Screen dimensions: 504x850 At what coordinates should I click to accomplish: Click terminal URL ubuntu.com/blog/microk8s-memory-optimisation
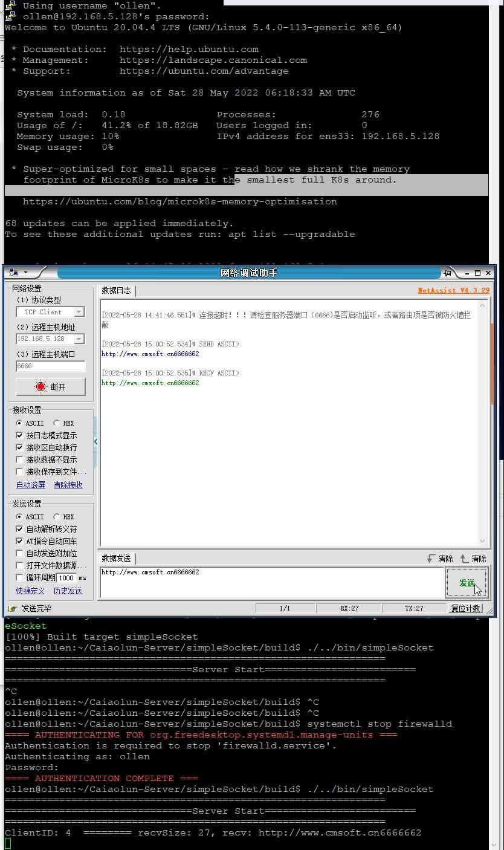[x=180, y=201]
